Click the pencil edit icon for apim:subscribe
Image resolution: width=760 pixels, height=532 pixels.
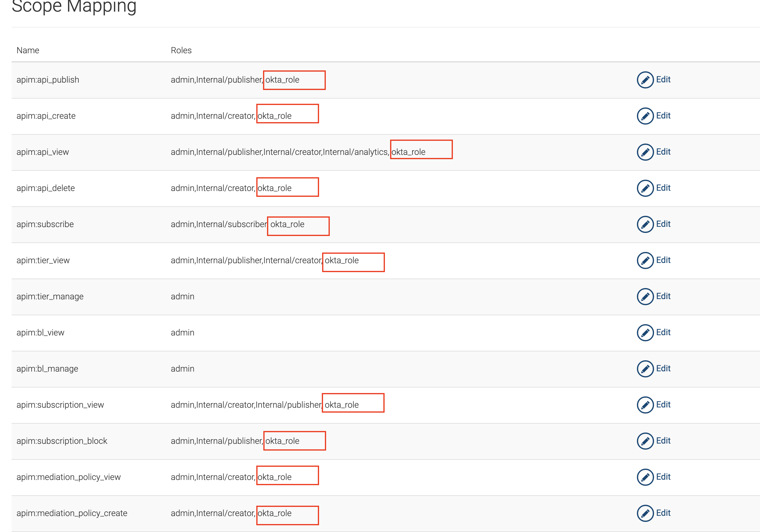(x=645, y=224)
